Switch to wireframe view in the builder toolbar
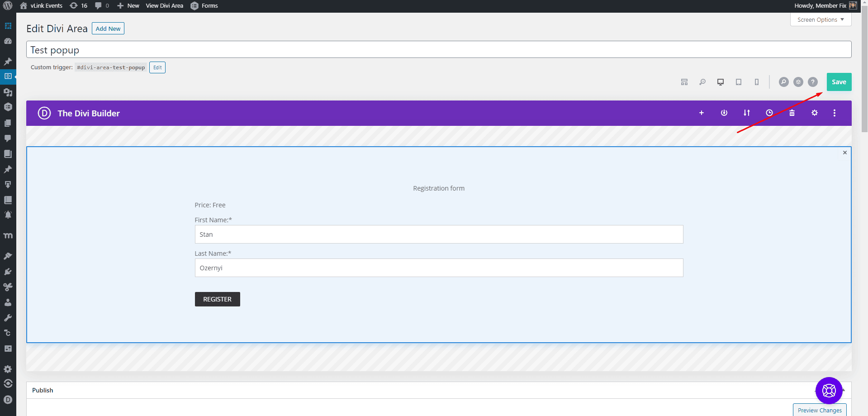 pyautogui.click(x=684, y=82)
